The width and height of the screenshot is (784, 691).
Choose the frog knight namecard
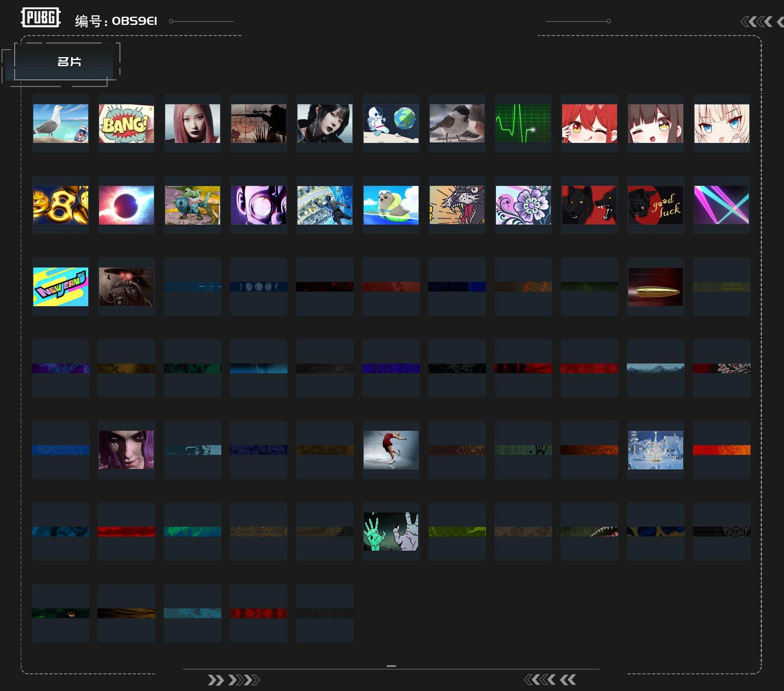pos(192,205)
